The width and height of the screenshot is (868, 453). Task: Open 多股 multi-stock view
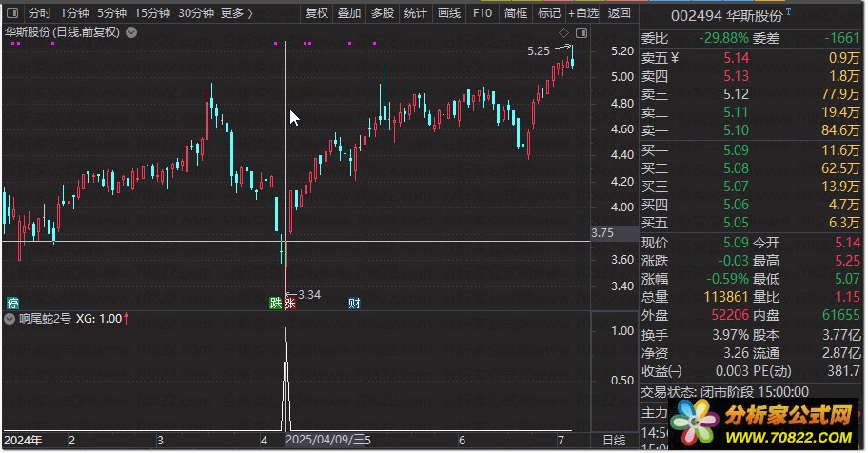coord(383,12)
